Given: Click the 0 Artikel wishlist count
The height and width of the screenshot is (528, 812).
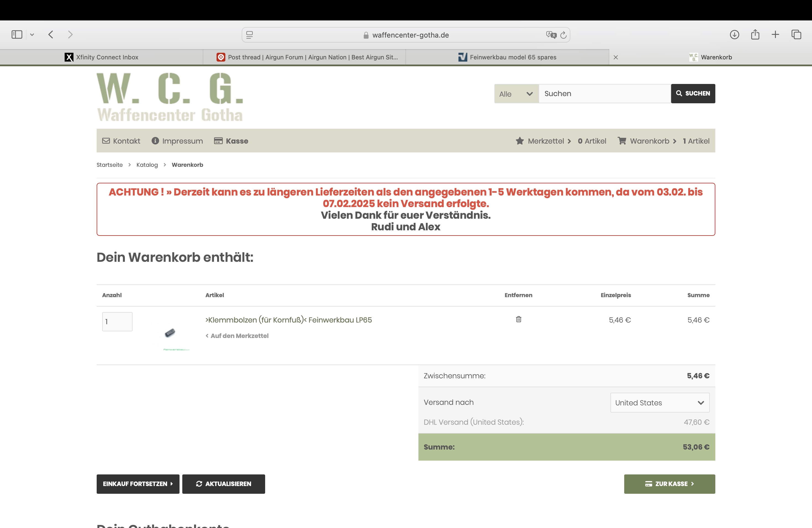Looking at the screenshot, I should click(x=592, y=141).
